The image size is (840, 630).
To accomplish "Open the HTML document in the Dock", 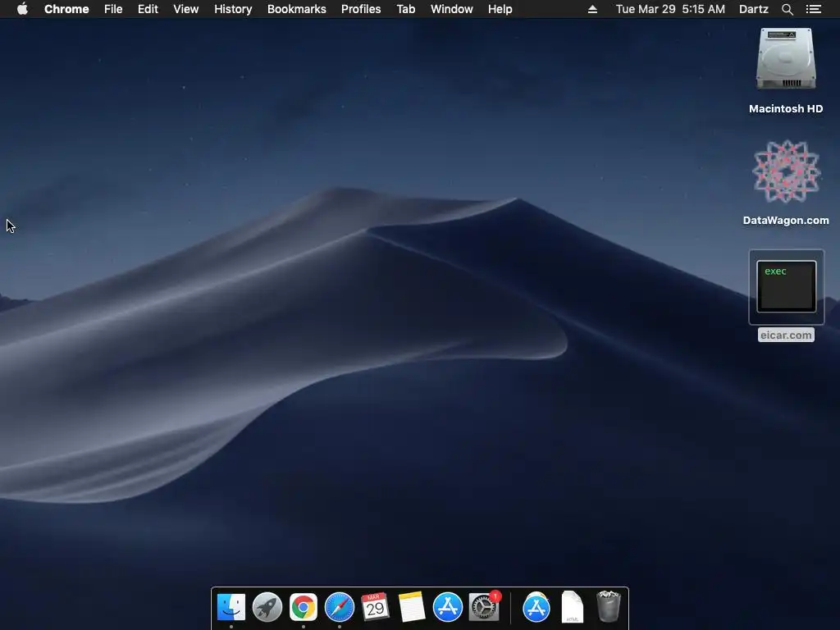I will point(572,607).
